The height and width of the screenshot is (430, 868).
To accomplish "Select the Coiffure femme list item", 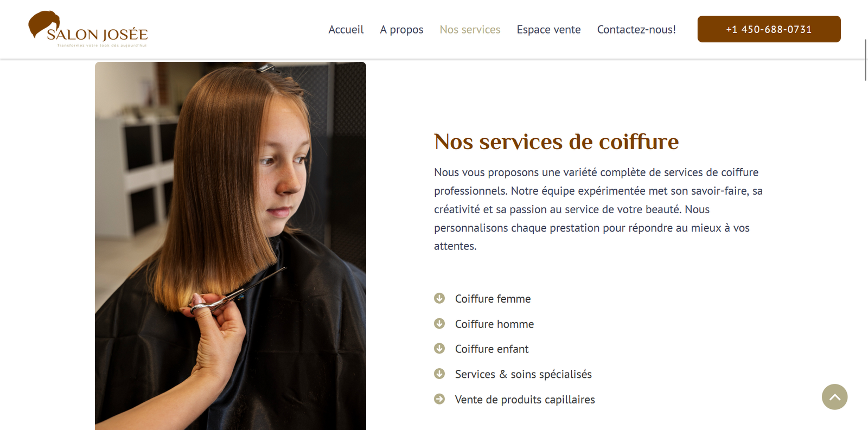I will (x=493, y=299).
